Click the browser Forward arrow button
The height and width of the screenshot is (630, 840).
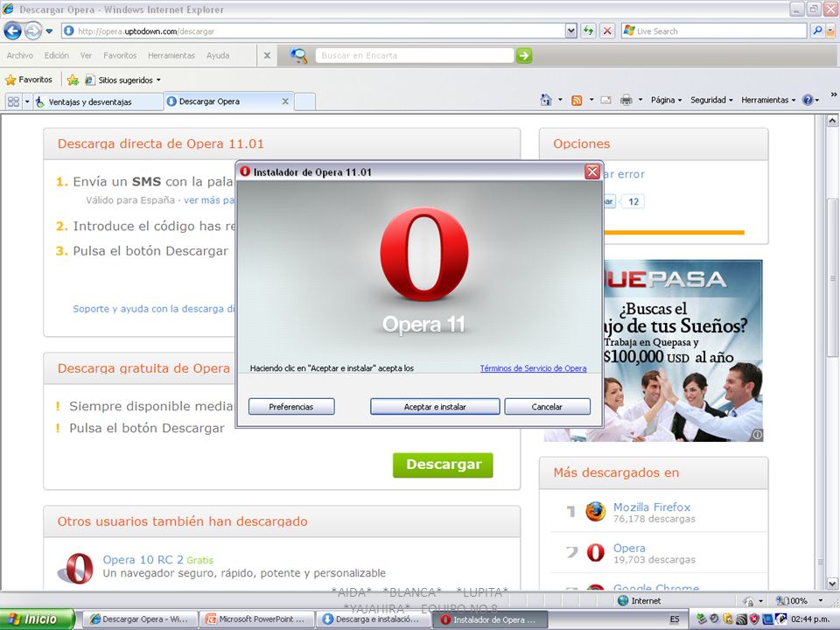coord(33,31)
